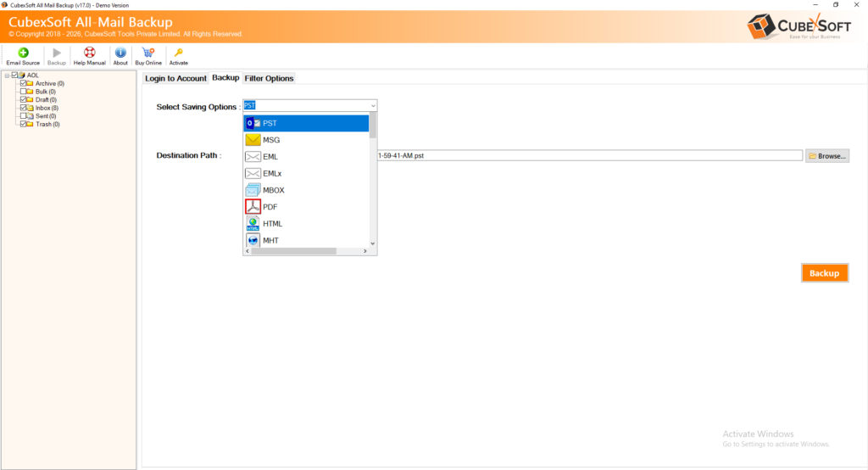
Task: Click the format list's horizontal scrollbar thumb
Action: click(x=293, y=251)
